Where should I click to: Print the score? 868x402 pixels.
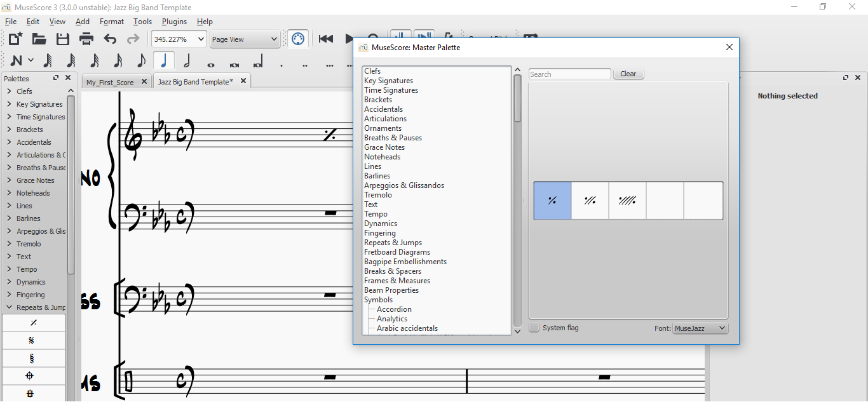click(x=86, y=39)
